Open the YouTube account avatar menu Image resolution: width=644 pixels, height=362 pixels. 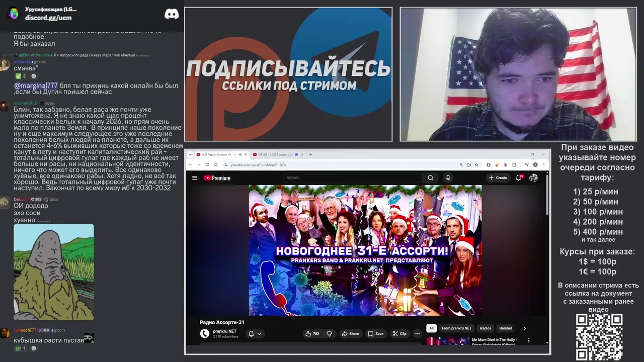tap(533, 177)
